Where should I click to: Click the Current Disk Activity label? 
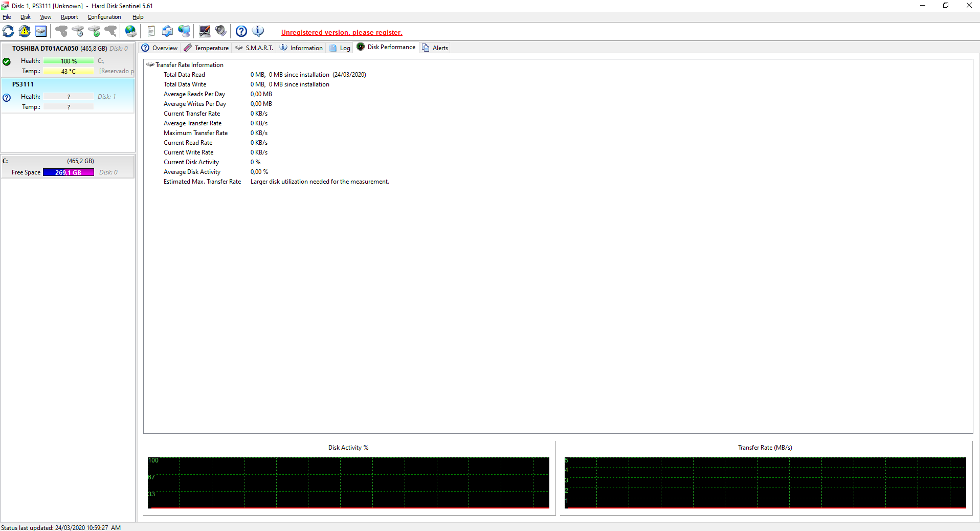(x=191, y=162)
